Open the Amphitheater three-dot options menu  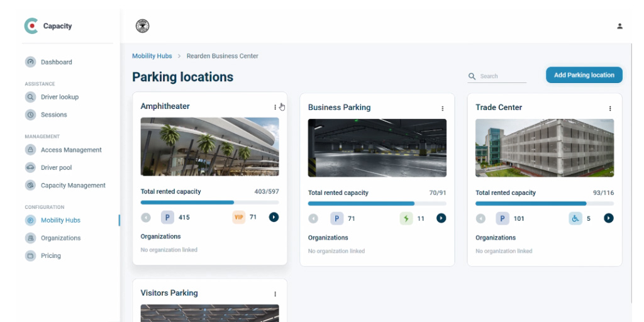275,107
